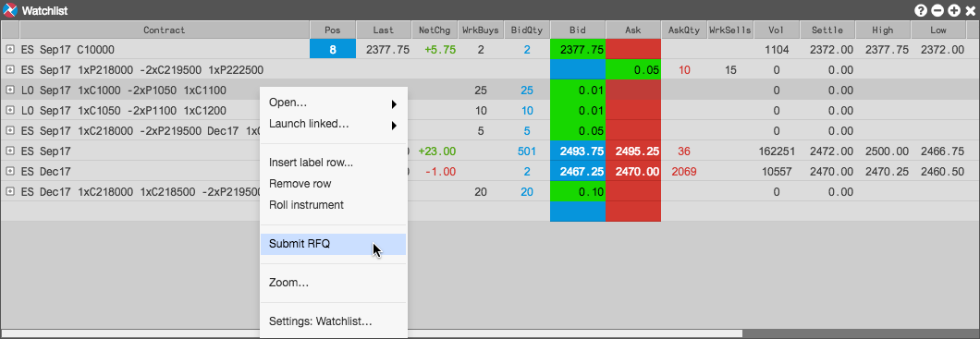Image resolution: width=980 pixels, height=339 pixels.
Task: Click the WrkBuys column header
Action: (x=482, y=30)
